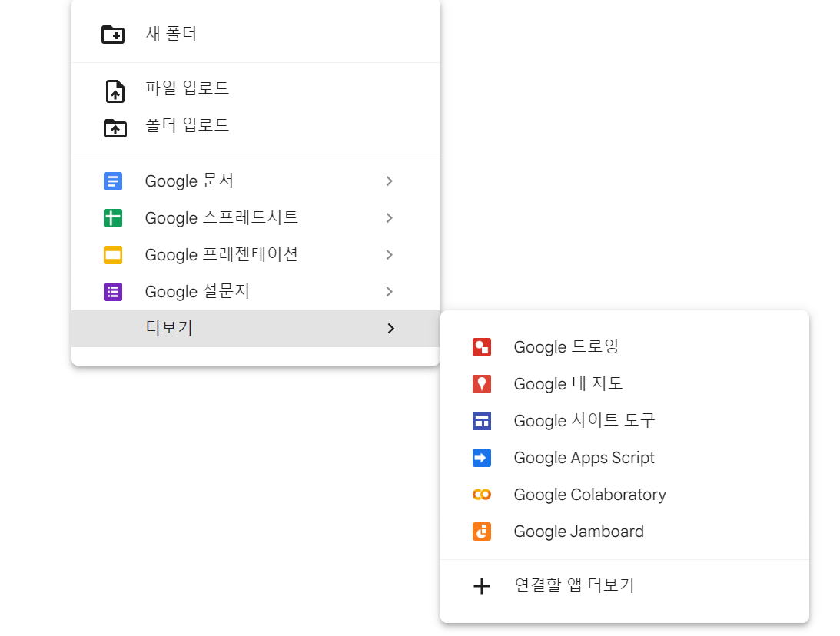The height and width of the screenshot is (636, 840).
Task: Click the file upload icon
Action: coord(115,91)
